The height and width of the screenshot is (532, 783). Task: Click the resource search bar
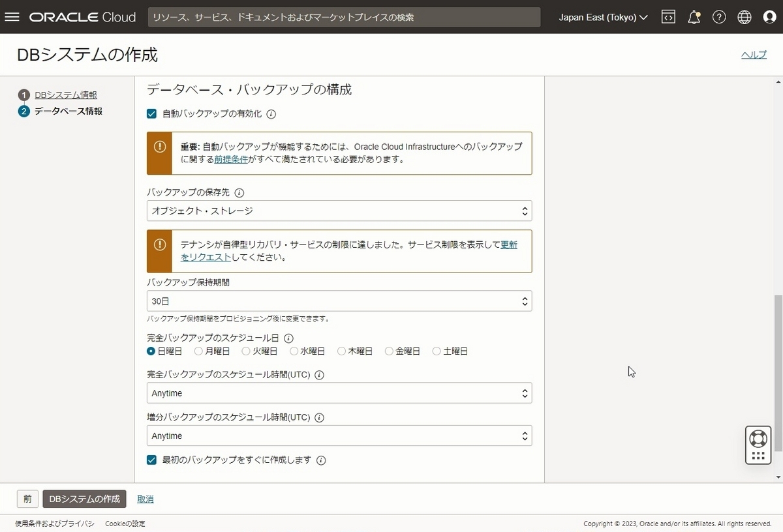pyautogui.click(x=345, y=17)
